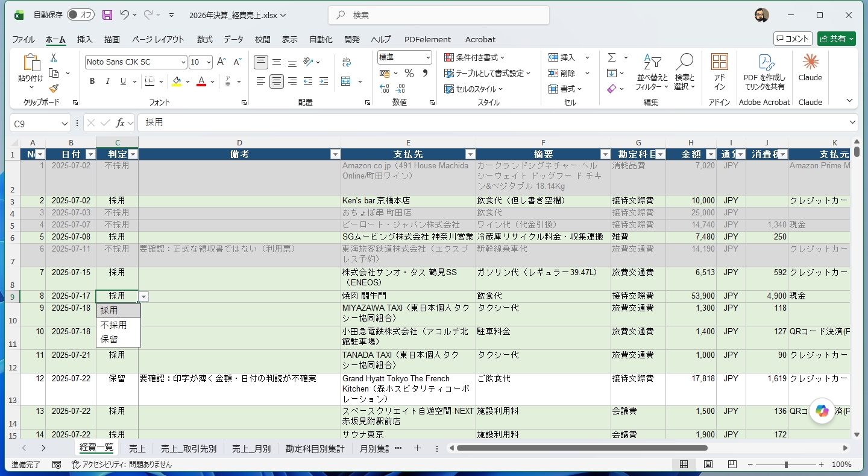The height and width of the screenshot is (476, 868).
Task: Click the 共有 share button
Action: (x=837, y=39)
